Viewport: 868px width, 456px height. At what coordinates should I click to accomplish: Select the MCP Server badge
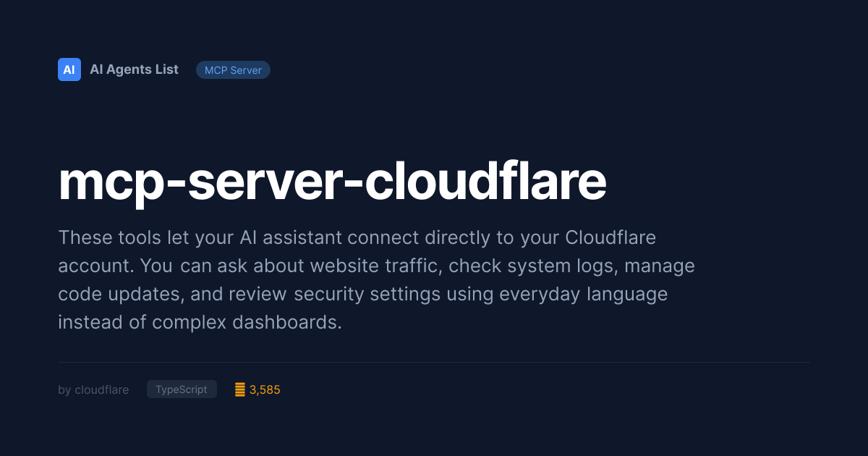(233, 70)
